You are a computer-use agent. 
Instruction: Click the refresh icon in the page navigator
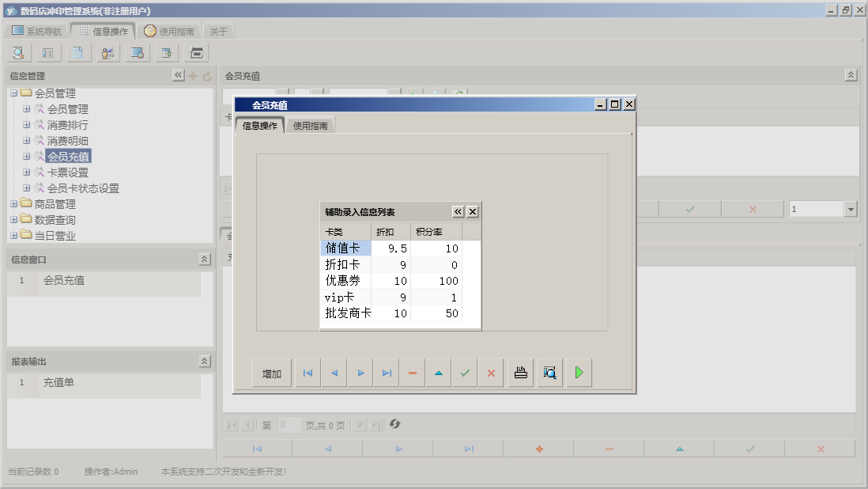(x=394, y=424)
